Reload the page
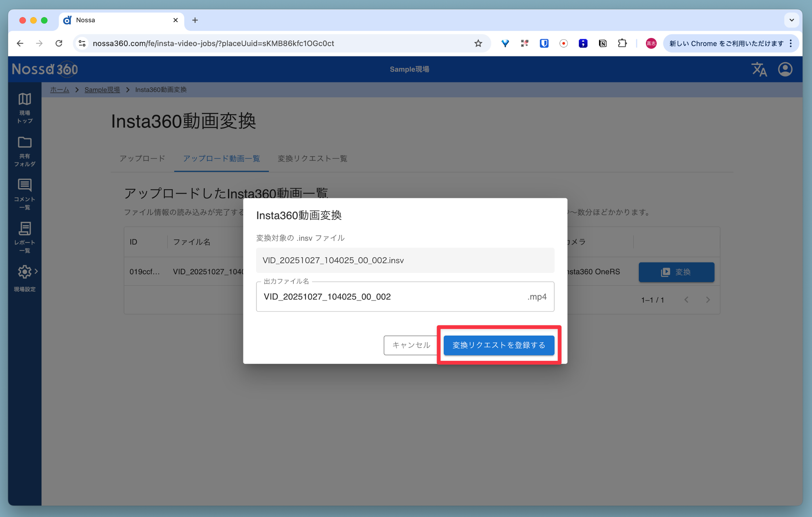The image size is (812, 517). coord(59,44)
